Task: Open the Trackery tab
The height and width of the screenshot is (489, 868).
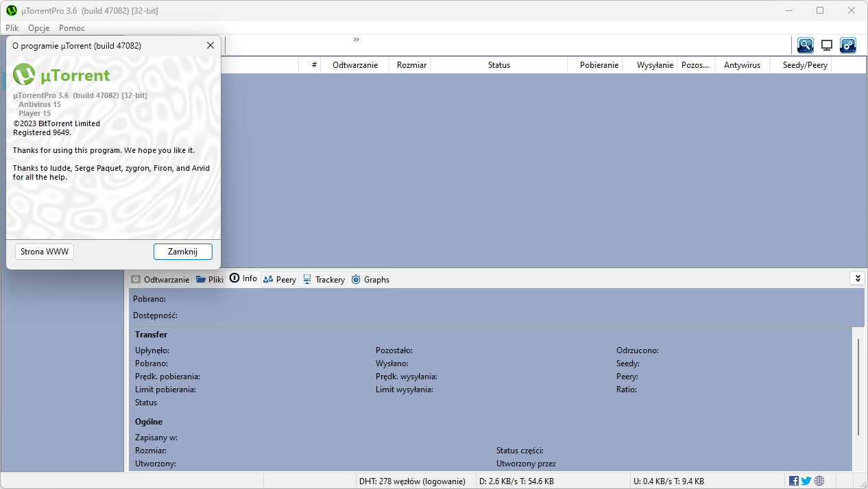Action: [x=324, y=279]
